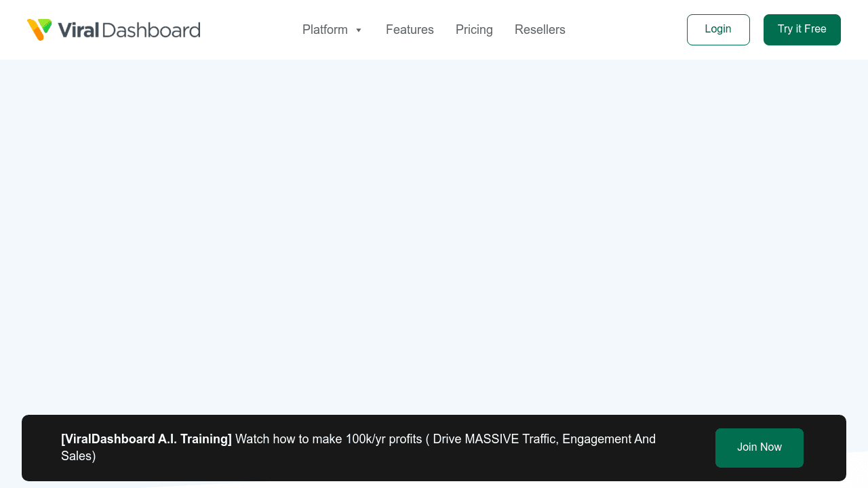This screenshot has width=868, height=488.
Task: Click the chevron next to Platform
Action: 359,30
